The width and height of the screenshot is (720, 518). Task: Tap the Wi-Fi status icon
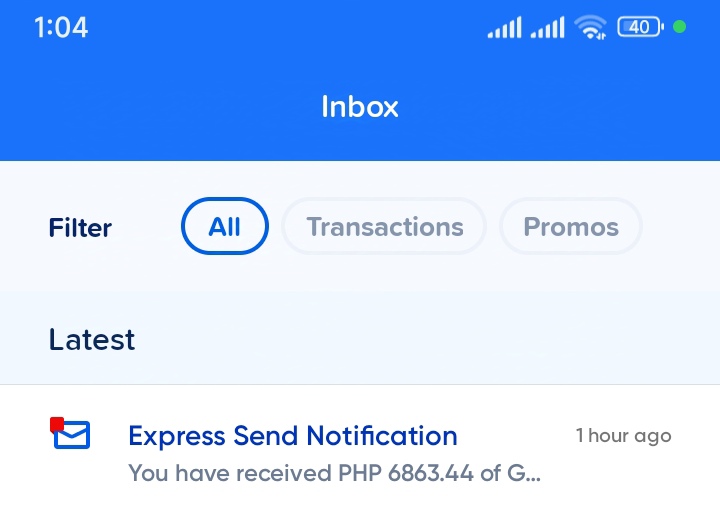point(591,28)
